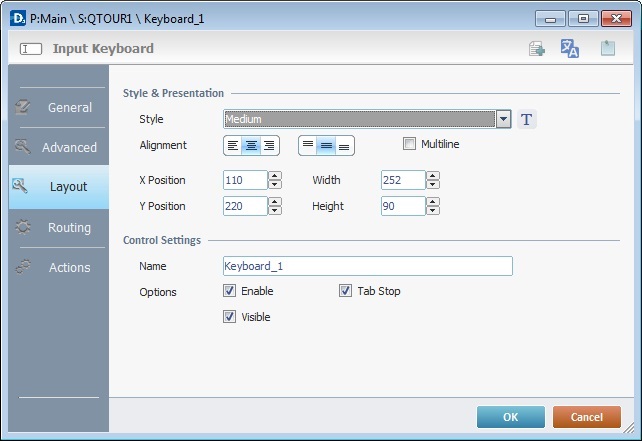Enable the Multiline checkbox
This screenshot has width=642, height=441.
409,144
